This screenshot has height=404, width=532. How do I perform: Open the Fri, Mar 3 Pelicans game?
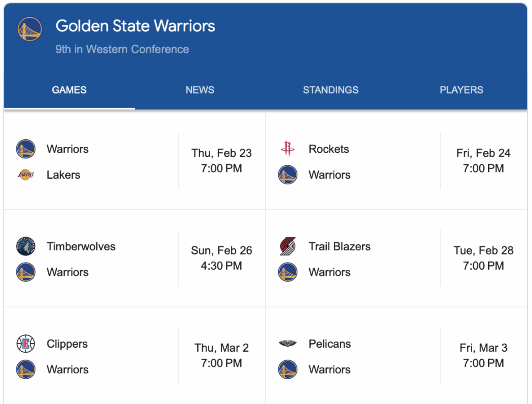(483, 356)
